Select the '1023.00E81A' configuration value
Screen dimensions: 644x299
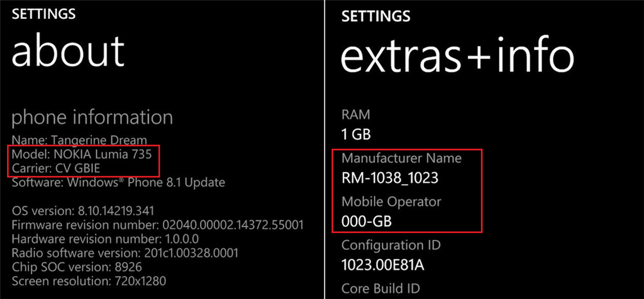[383, 265]
